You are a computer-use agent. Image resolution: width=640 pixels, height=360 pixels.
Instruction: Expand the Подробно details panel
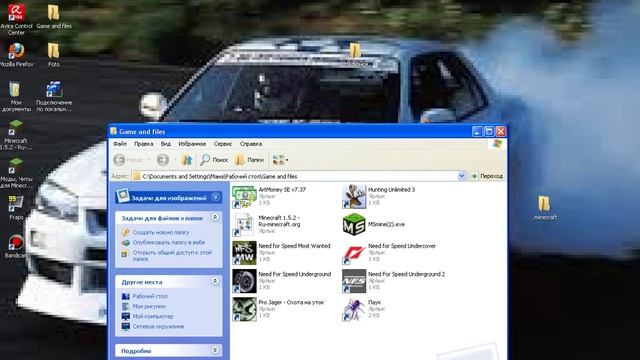pyautogui.click(x=215, y=350)
